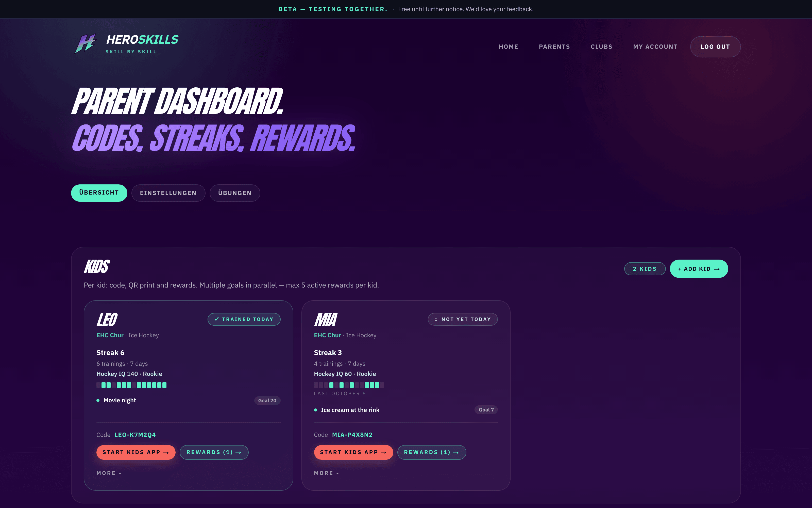Image resolution: width=812 pixels, height=508 pixels.
Task: Click Mia's training streak progress bar
Action: tap(349, 385)
